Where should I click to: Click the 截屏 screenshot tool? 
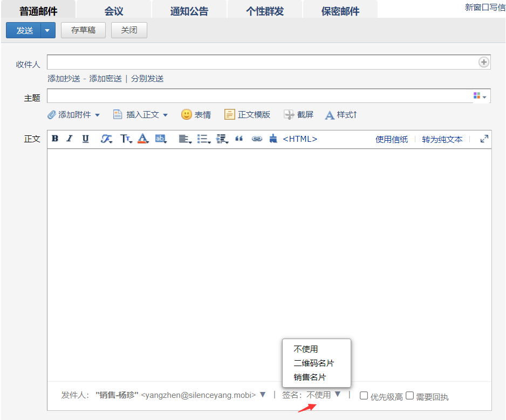(298, 114)
